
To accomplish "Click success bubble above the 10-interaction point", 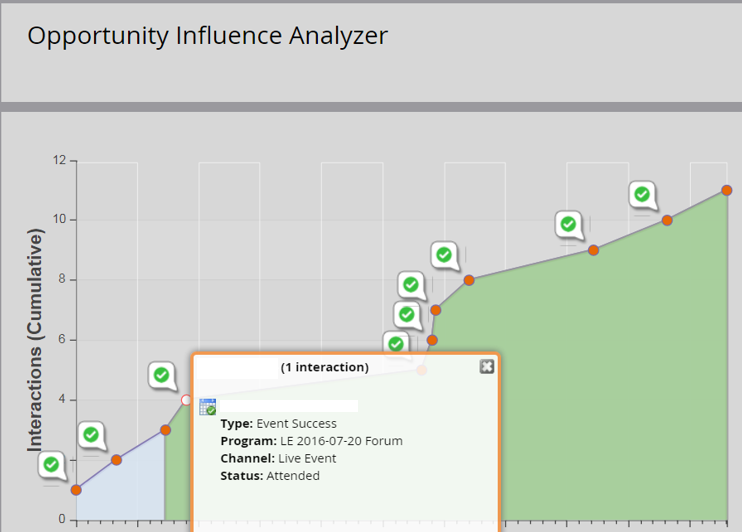I will tap(642, 195).
